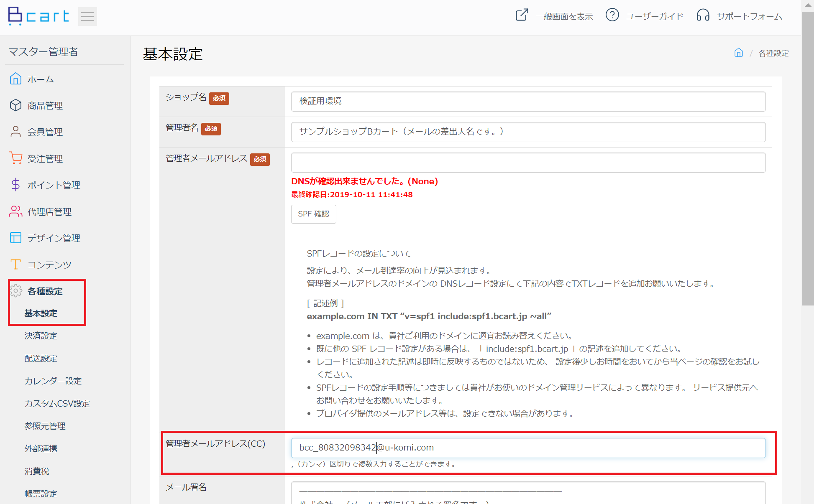Open ホーム in the sidebar
814x504 pixels.
[x=41, y=79]
